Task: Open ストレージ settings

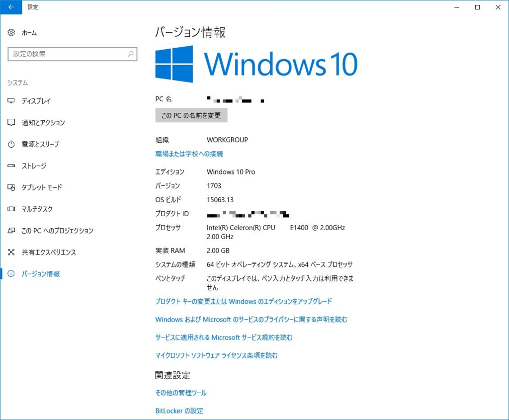Action: pos(34,166)
